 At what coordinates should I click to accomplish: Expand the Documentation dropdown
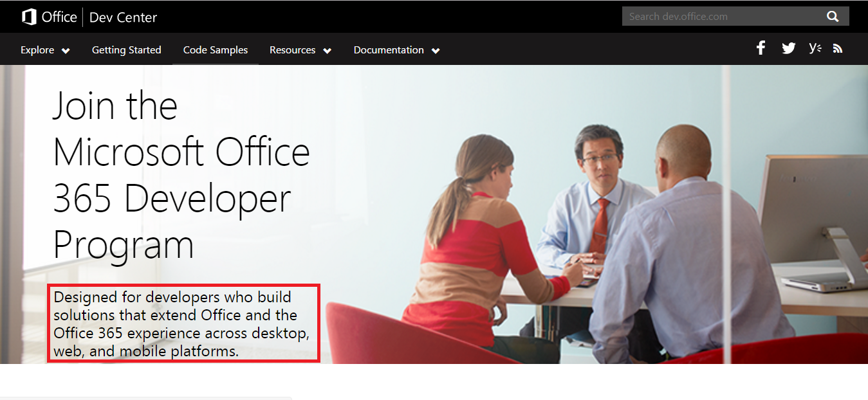click(x=396, y=50)
